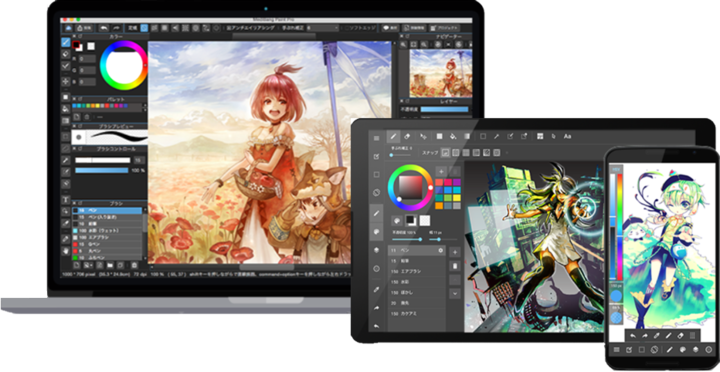Select the ペン brush row on laptop
This screenshot has width=720, height=372.
click(107, 210)
